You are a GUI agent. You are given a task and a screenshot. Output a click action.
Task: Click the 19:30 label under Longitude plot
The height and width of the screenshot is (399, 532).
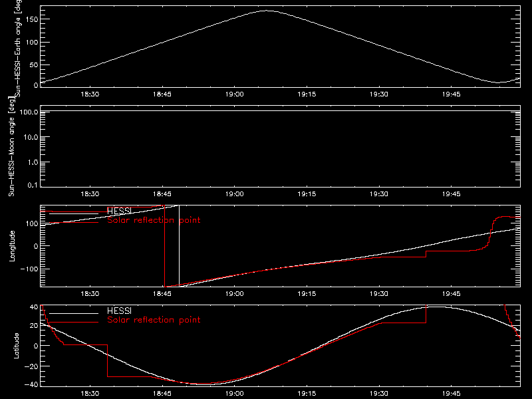point(379,294)
